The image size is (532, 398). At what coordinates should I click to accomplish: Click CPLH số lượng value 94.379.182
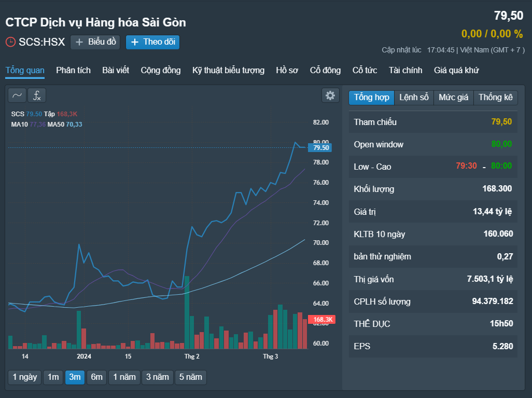(x=493, y=301)
